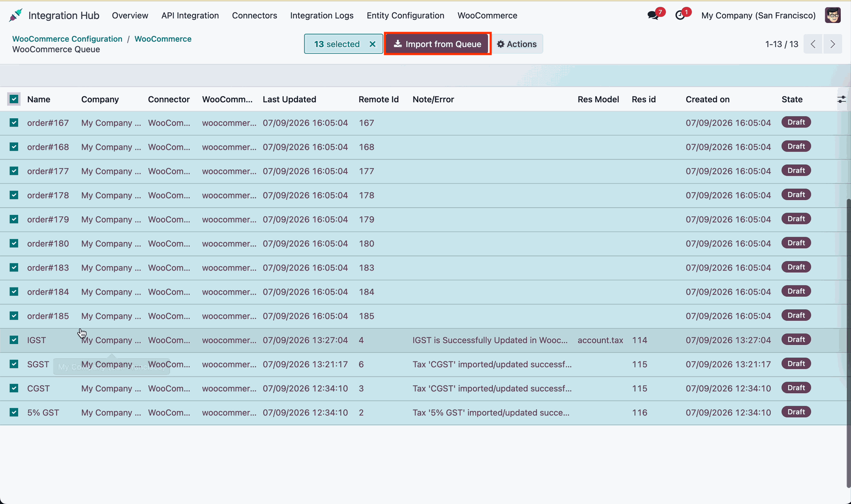851x504 pixels.
Task: Click the "IGST is Successfully Updated" note
Action: (x=490, y=340)
